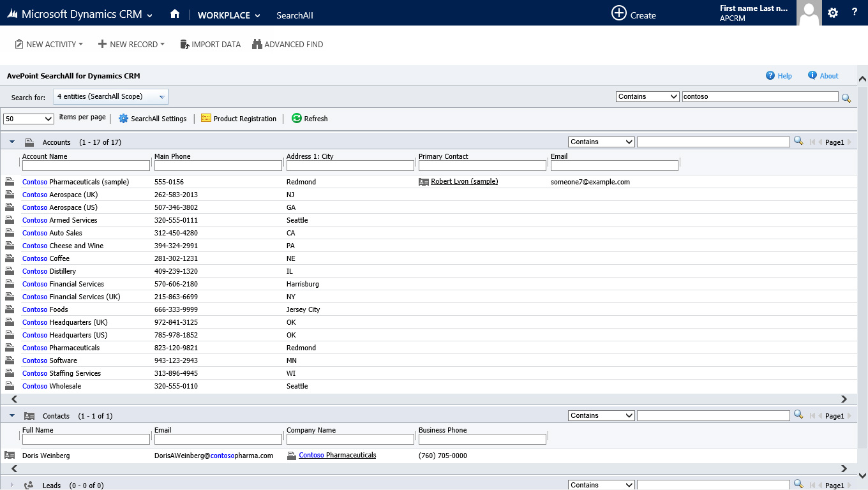Click the Accounts entity icon in section header
Image resolution: width=868 pixels, height=490 pixels.
click(x=29, y=142)
